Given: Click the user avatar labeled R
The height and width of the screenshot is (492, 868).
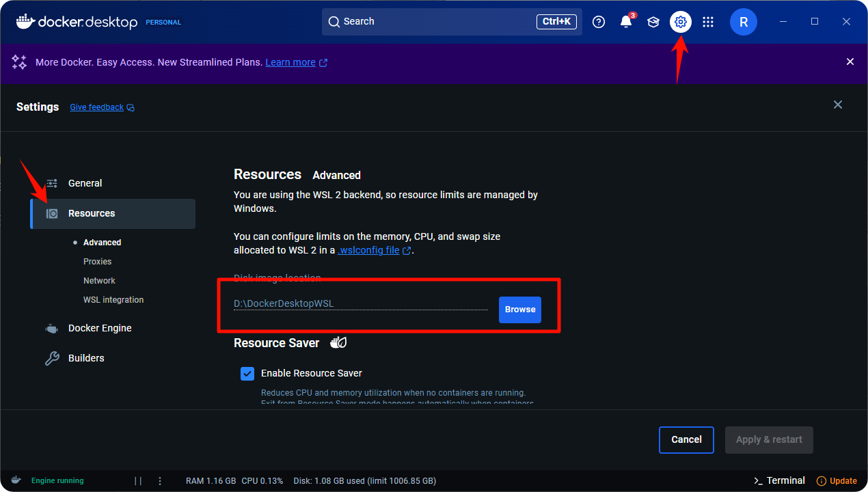Looking at the screenshot, I should click(743, 22).
